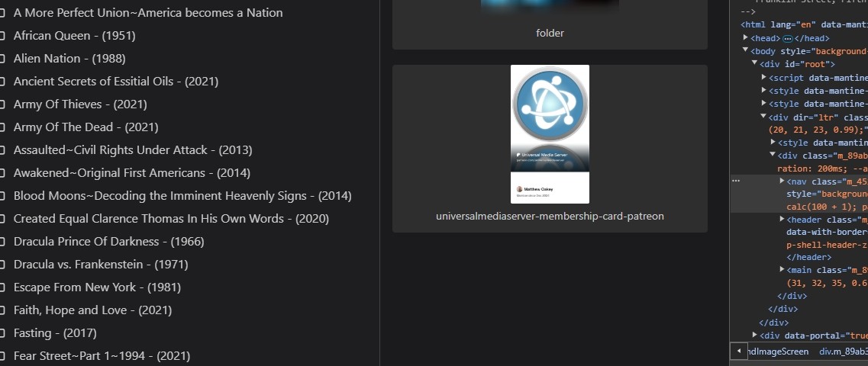
Task: Click the ellipsis badge inside head tag
Action: tap(787, 39)
